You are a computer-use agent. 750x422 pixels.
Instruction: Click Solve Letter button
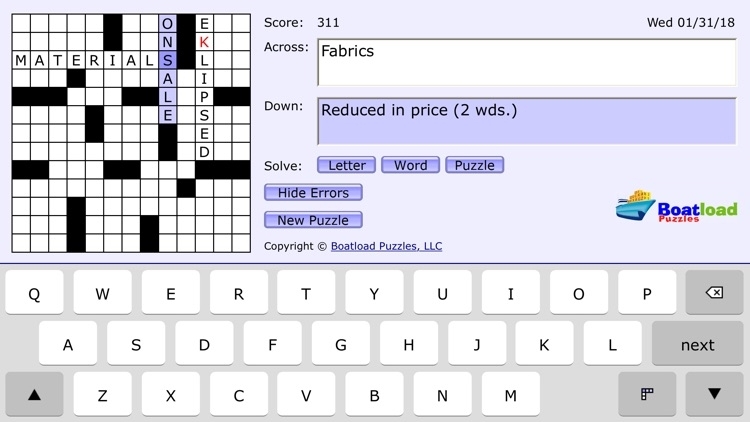[x=347, y=165]
